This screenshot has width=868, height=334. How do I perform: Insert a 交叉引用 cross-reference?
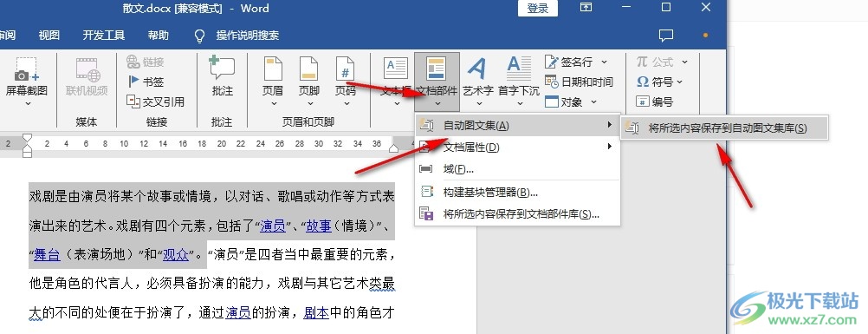(156, 102)
